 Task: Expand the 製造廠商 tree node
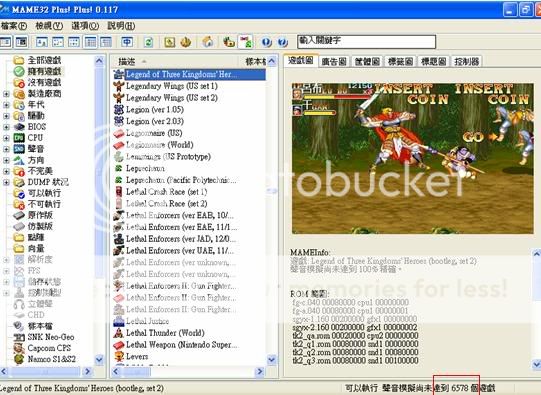[6, 94]
